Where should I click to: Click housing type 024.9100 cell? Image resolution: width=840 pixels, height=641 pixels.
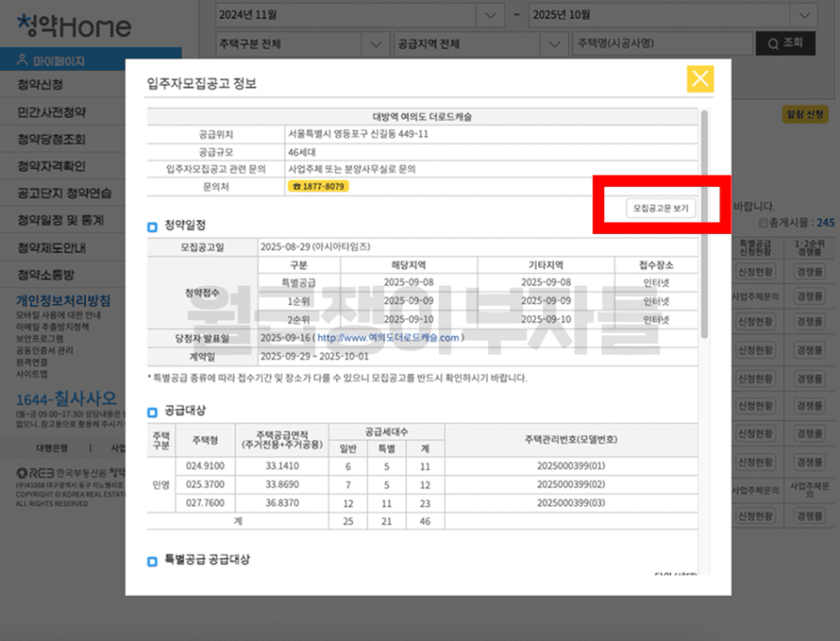(206, 466)
